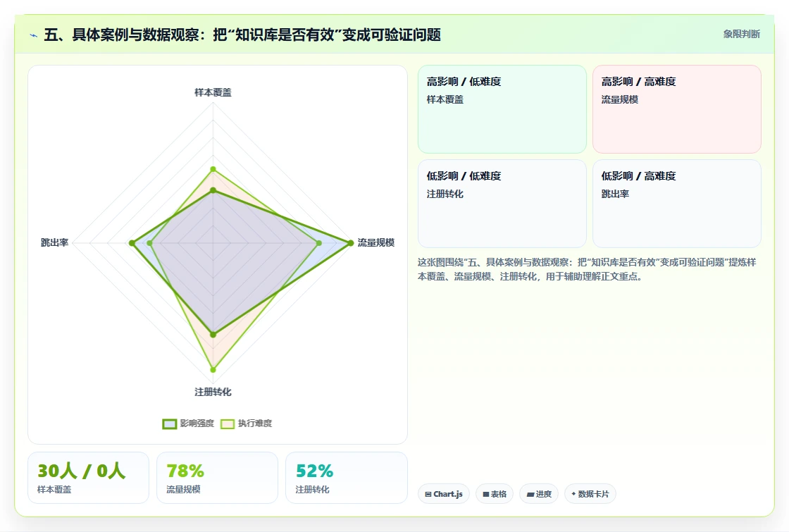This screenshot has height=532, width=789.
Task: Select the 低影响 / 高难度 quadrant card
Action: coord(677,204)
